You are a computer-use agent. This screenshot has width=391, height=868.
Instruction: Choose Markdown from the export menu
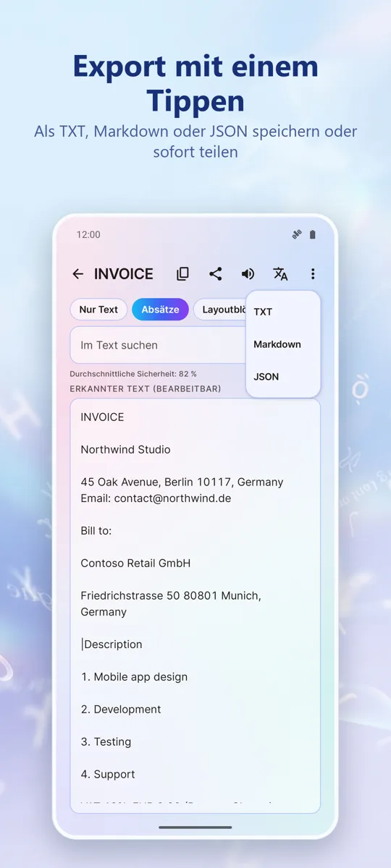click(283, 344)
